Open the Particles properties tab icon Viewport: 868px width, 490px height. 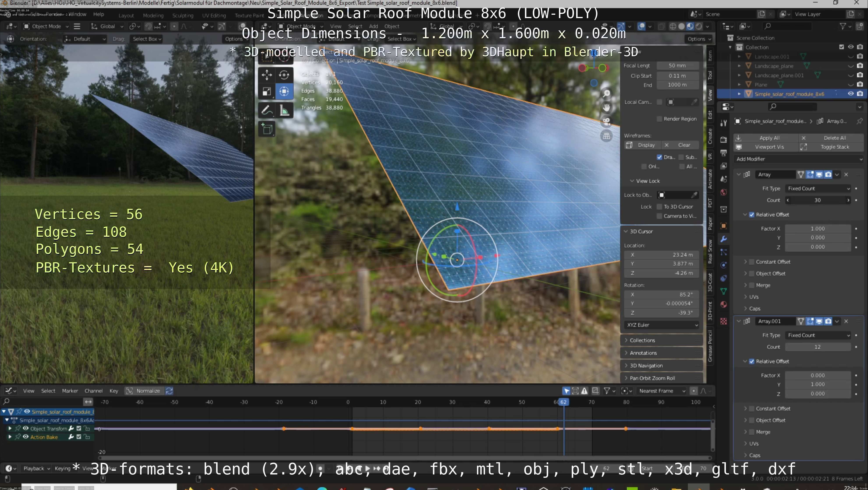pos(724,252)
